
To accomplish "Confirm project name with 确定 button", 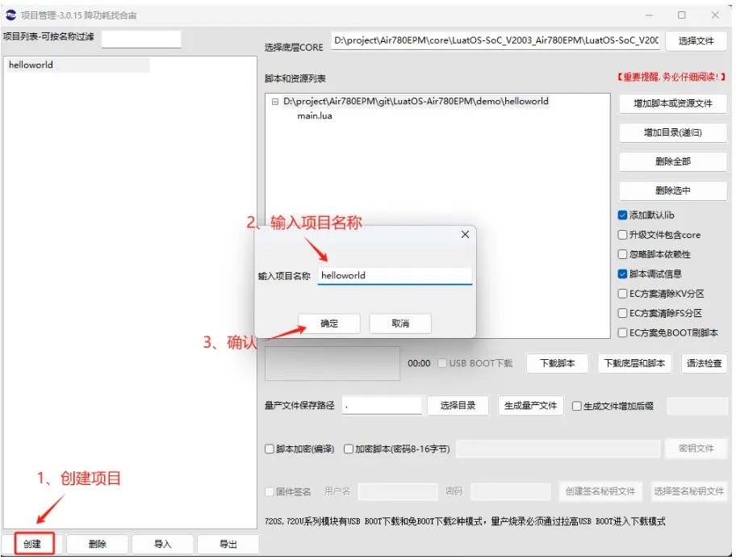I will pos(329,324).
